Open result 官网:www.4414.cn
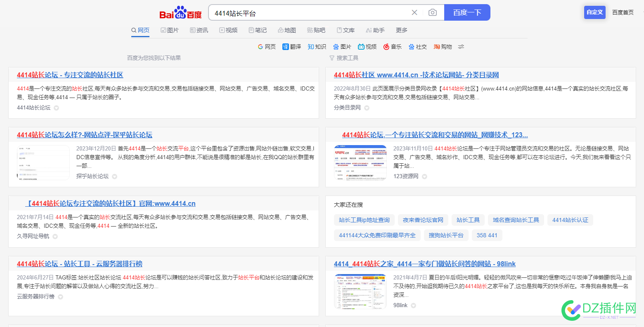Screen dimensions: 644x327 tap(110, 203)
